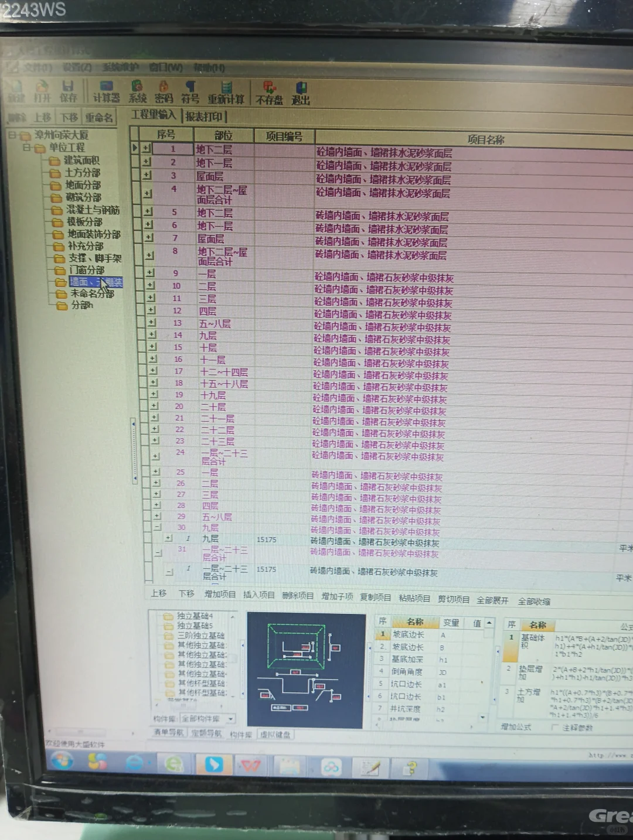Image resolution: width=633 pixels, height=840 pixels.
Task: Open the 符号 symbol tool
Action: point(190,93)
